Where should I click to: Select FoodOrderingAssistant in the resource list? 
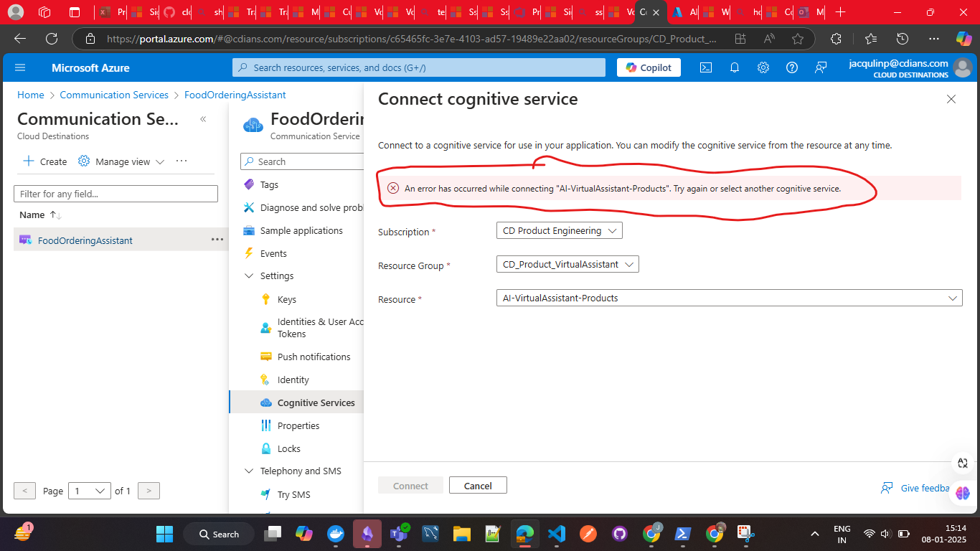coord(85,240)
